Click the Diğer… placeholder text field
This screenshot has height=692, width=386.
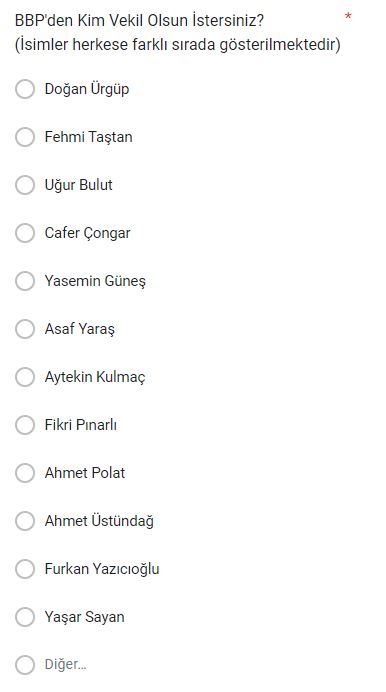click(65, 665)
